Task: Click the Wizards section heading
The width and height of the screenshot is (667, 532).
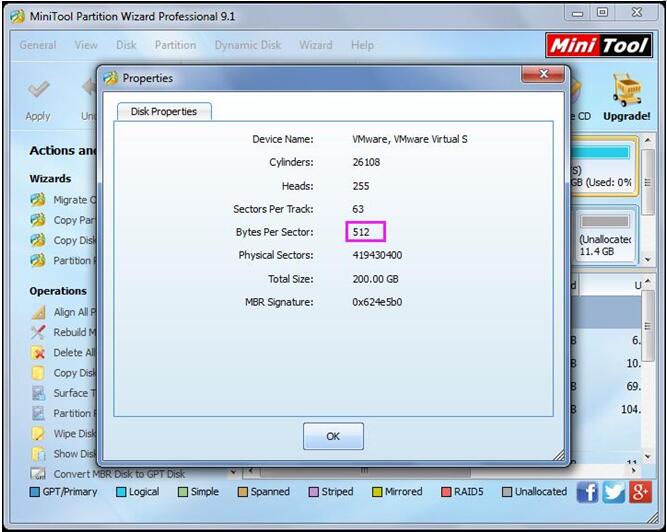Action: click(50, 179)
